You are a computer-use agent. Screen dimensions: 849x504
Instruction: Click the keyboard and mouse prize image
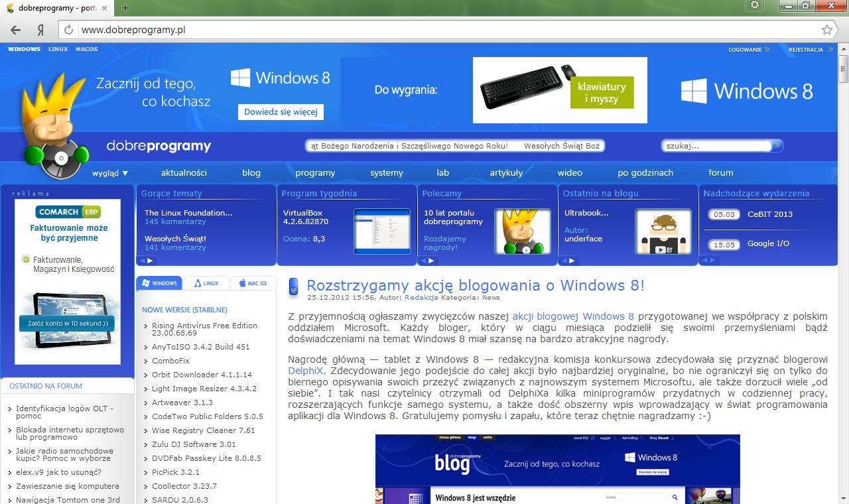(x=560, y=90)
